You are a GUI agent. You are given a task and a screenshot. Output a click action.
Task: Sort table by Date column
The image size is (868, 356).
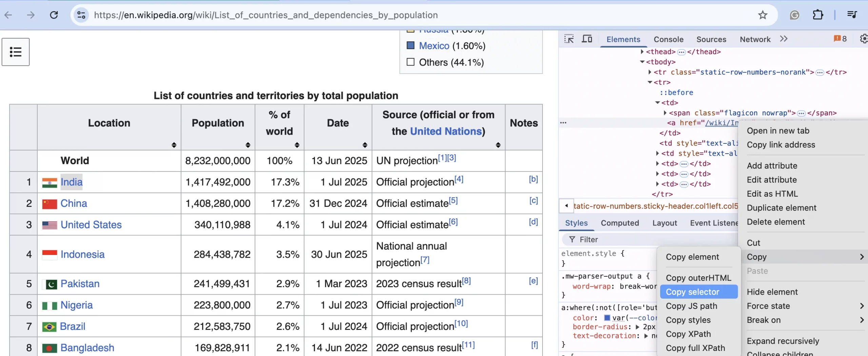365,145
